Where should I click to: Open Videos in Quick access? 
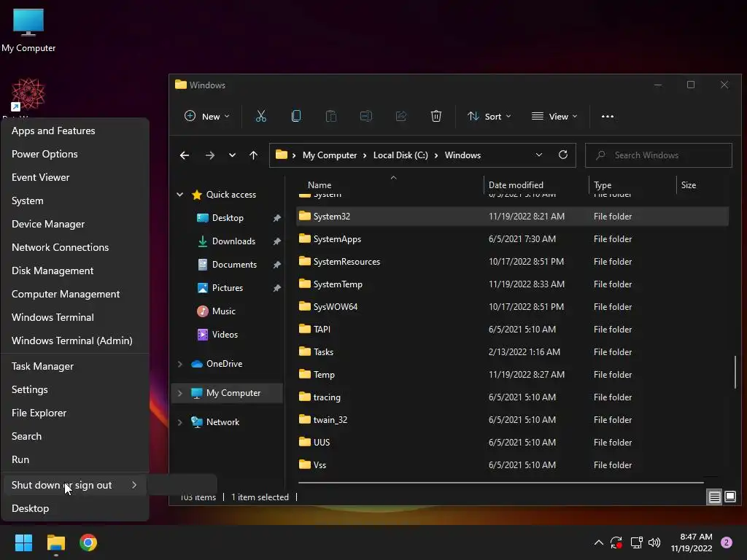[x=217, y=335]
